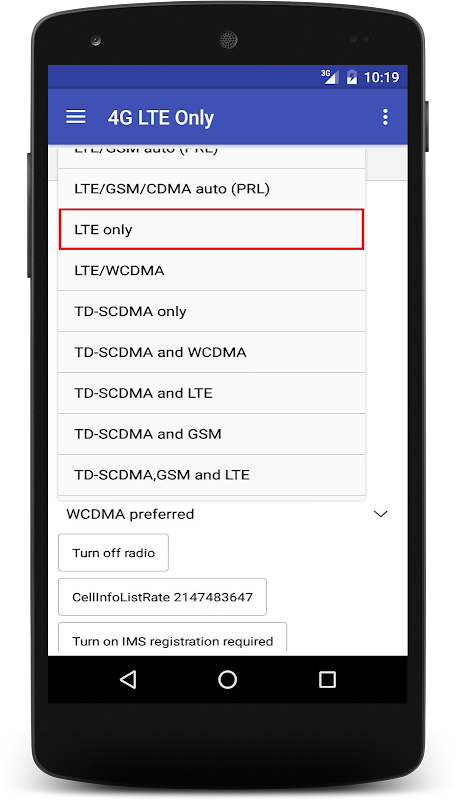
Task: Choose TD-SCDMA only from the list
Action: [x=211, y=311]
